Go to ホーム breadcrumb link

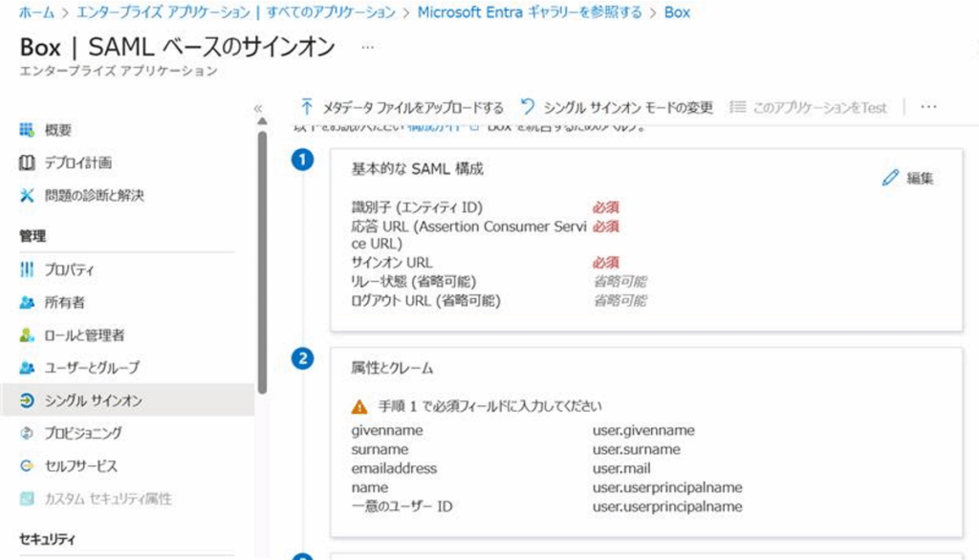pyautogui.click(x=36, y=12)
